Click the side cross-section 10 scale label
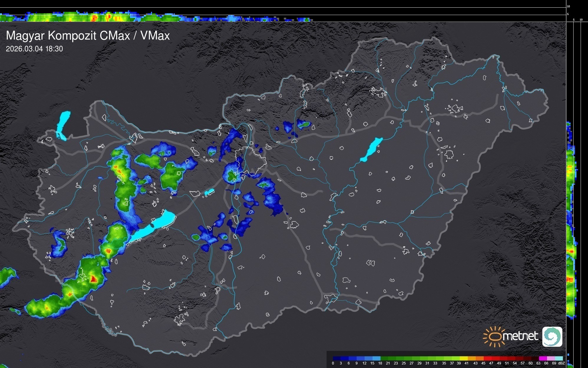 [x=581, y=20]
